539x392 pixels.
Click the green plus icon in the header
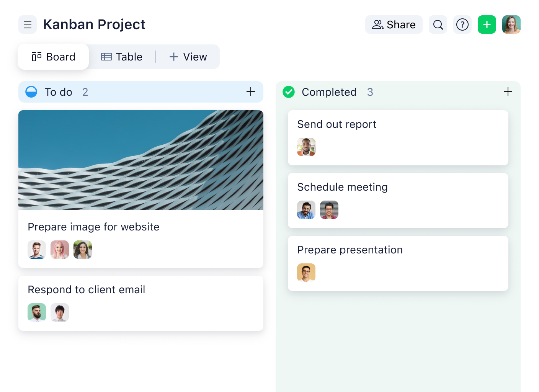click(x=487, y=24)
